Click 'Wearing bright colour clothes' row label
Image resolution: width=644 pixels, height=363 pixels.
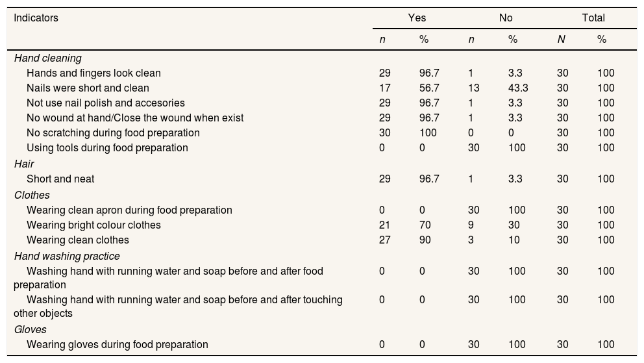(x=93, y=225)
